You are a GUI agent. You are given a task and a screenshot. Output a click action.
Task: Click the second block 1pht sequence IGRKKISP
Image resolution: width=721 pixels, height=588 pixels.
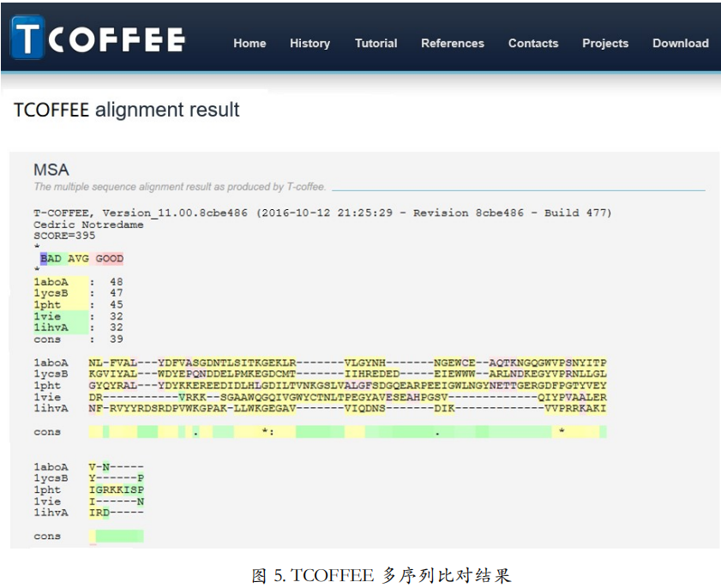coord(117,489)
